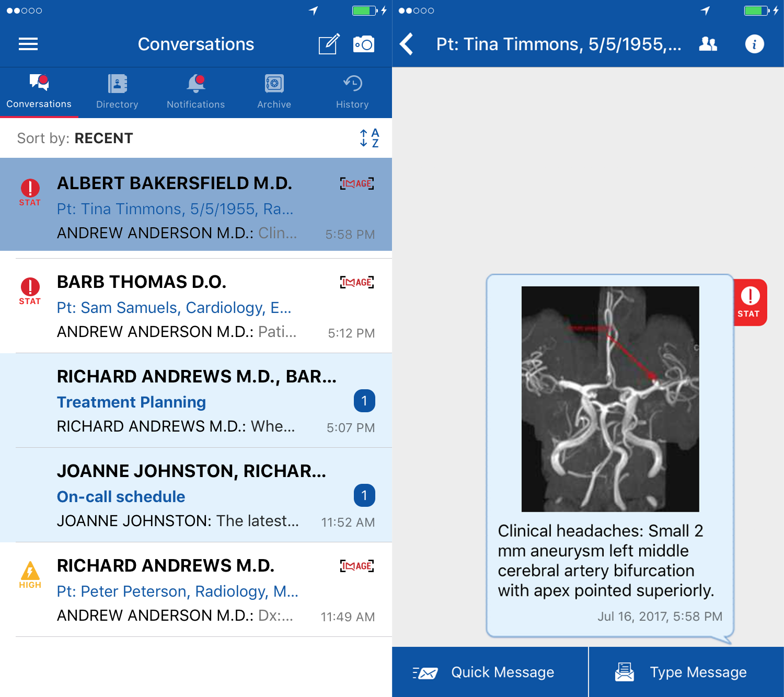Click STAT badge on message bubble

click(750, 303)
